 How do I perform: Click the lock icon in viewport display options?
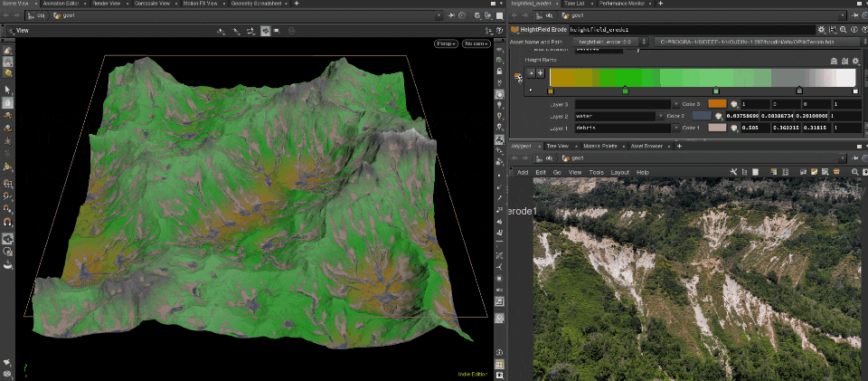pyautogui.click(x=500, y=71)
